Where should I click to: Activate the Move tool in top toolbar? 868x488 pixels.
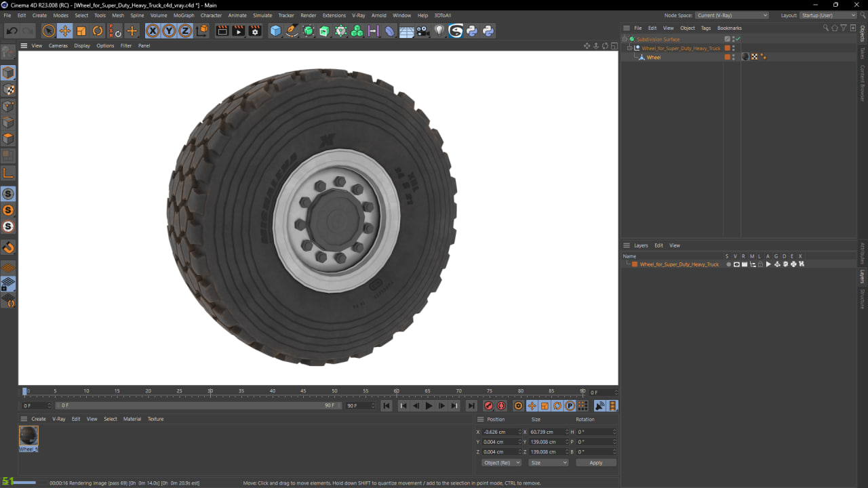pos(65,30)
